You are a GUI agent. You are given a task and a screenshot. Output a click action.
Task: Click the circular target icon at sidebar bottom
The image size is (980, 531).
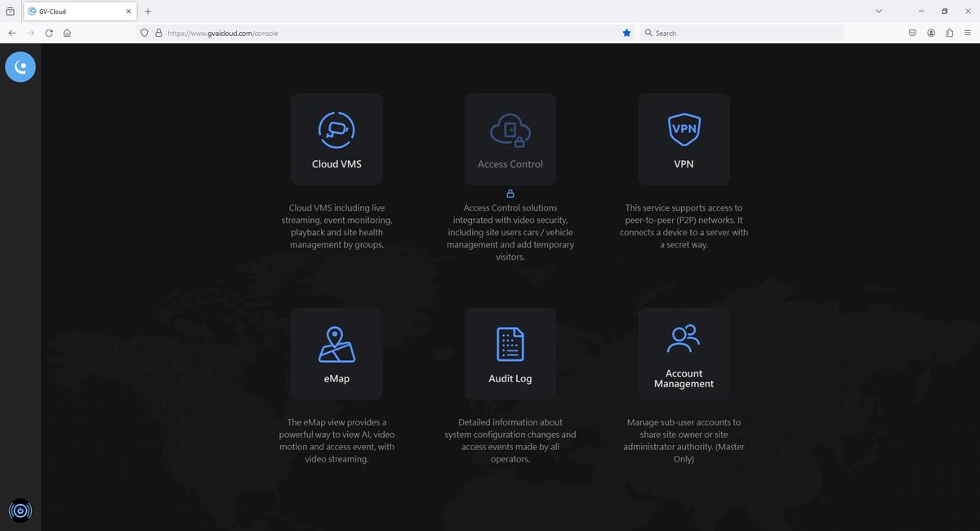point(20,511)
